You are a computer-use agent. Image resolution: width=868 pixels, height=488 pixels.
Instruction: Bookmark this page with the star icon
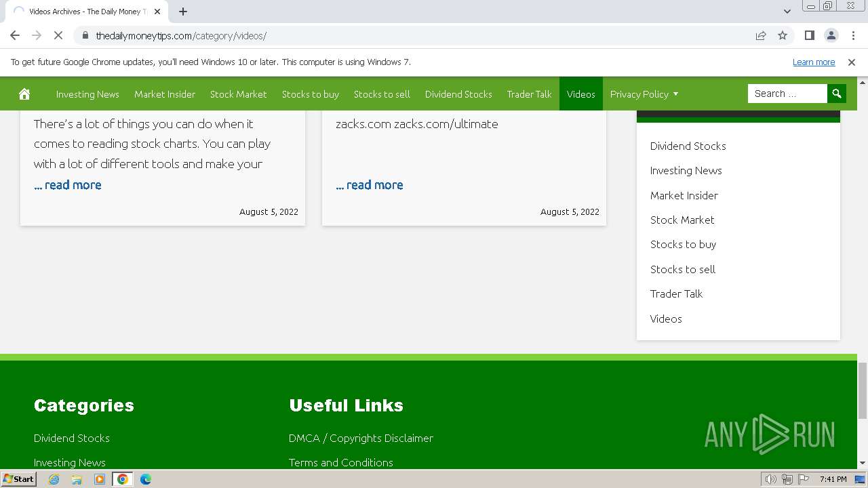point(783,36)
